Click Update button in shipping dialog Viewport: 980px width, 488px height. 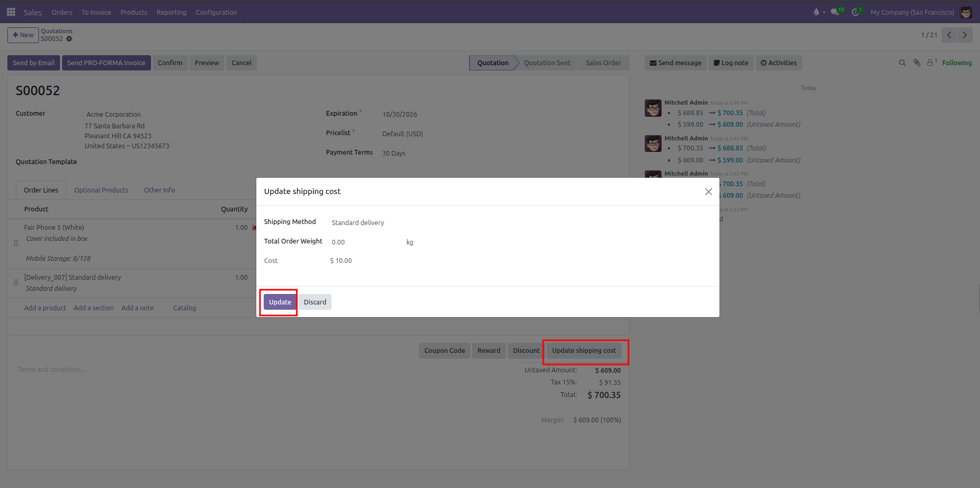280,302
